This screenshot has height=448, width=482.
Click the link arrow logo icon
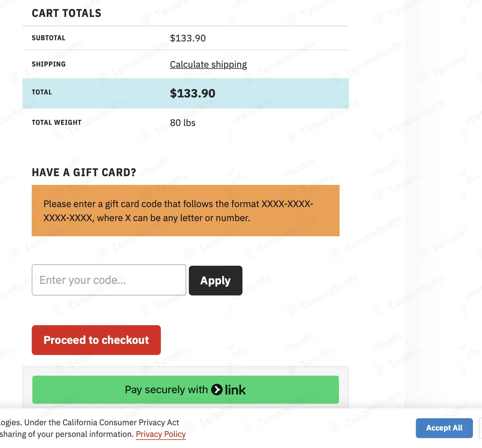tap(217, 390)
